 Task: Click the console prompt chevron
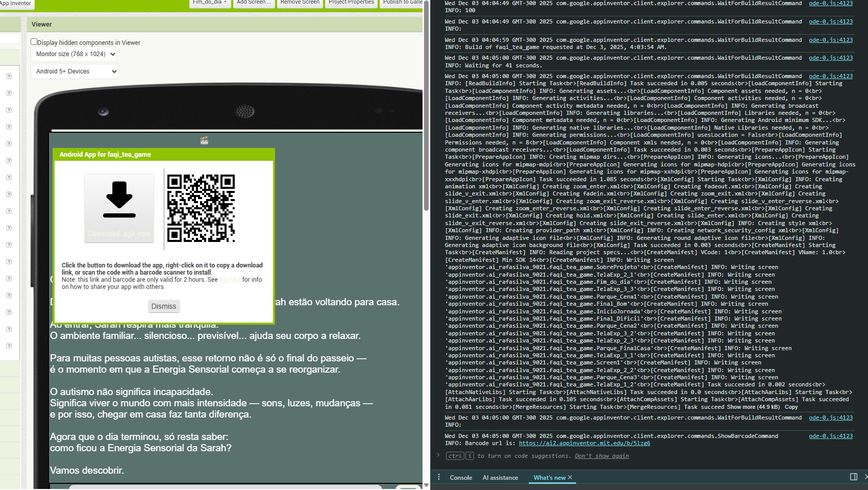438,455
